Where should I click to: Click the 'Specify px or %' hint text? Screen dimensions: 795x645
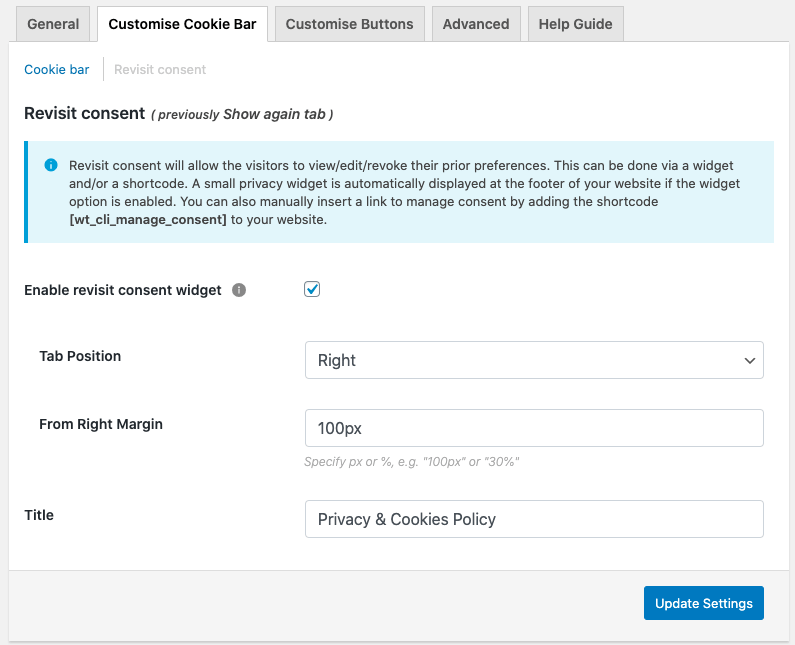point(411,461)
